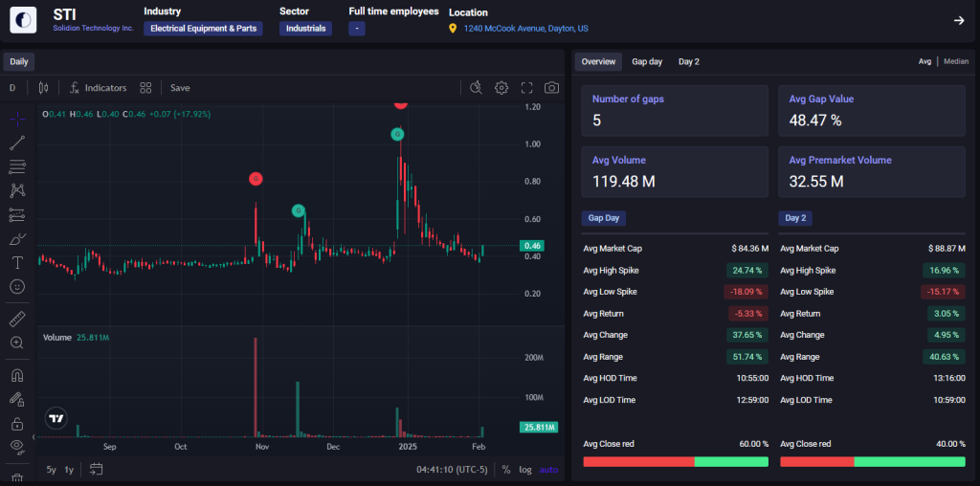Save the chart layout

tap(180, 88)
